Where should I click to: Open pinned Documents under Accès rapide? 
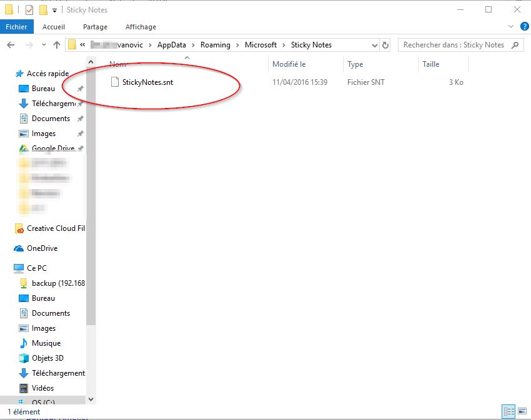51,119
